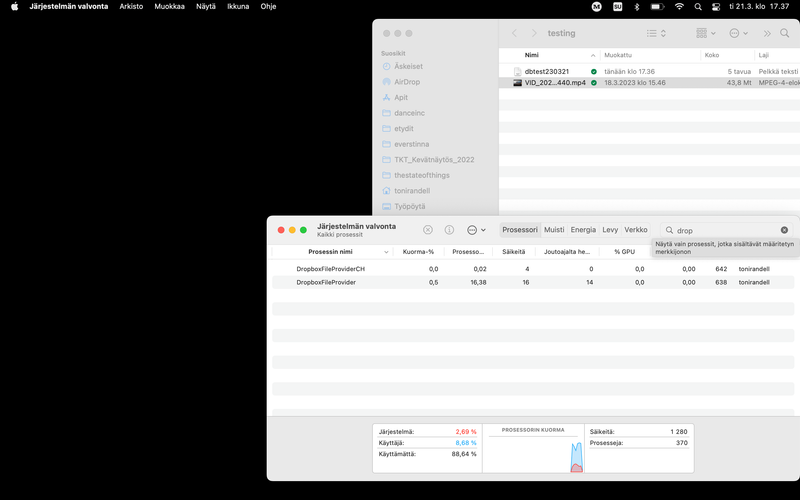Switch to the Muisti tab
Screen dimensions: 800x500
tap(554, 230)
